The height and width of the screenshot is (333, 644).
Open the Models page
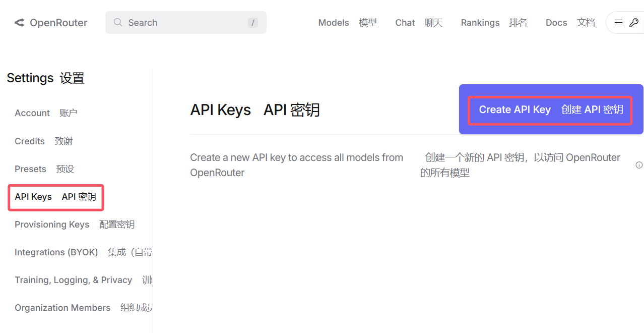point(333,22)
